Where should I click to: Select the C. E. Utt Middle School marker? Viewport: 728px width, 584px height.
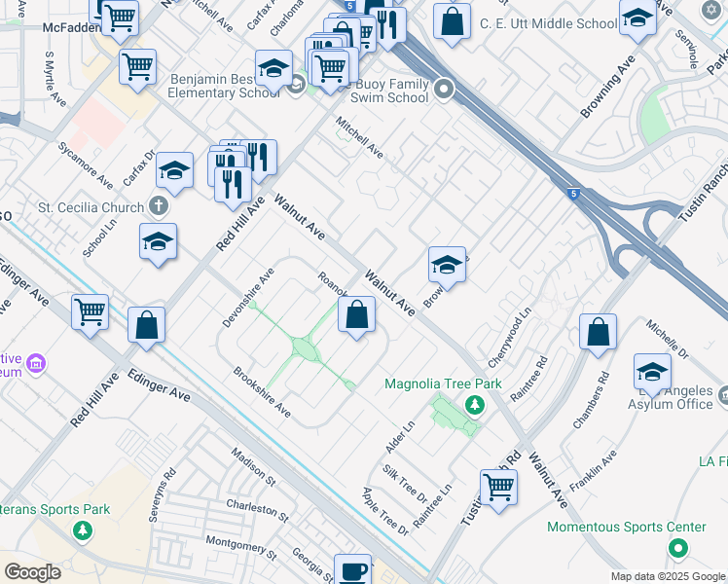tap(637, 19)
